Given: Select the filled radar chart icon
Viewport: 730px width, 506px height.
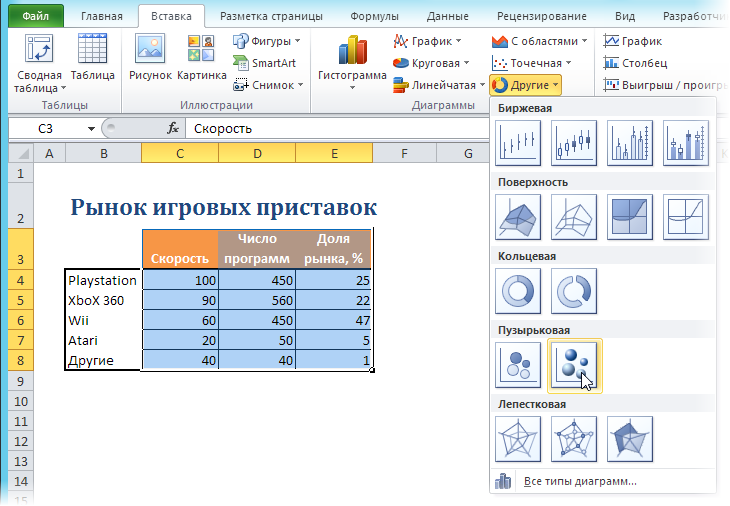Looking at the screenshot, I should click(630, 439).
